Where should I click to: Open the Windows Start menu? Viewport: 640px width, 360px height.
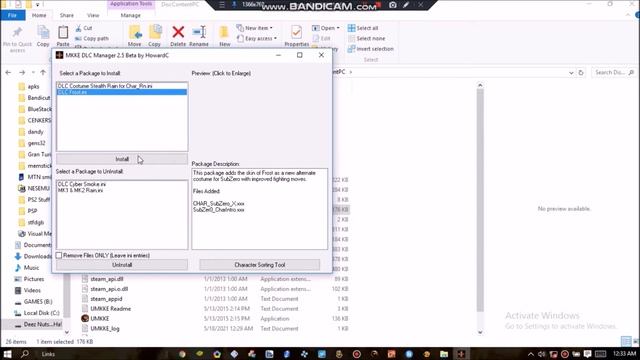pyautogui.click(x=7, y=354)
